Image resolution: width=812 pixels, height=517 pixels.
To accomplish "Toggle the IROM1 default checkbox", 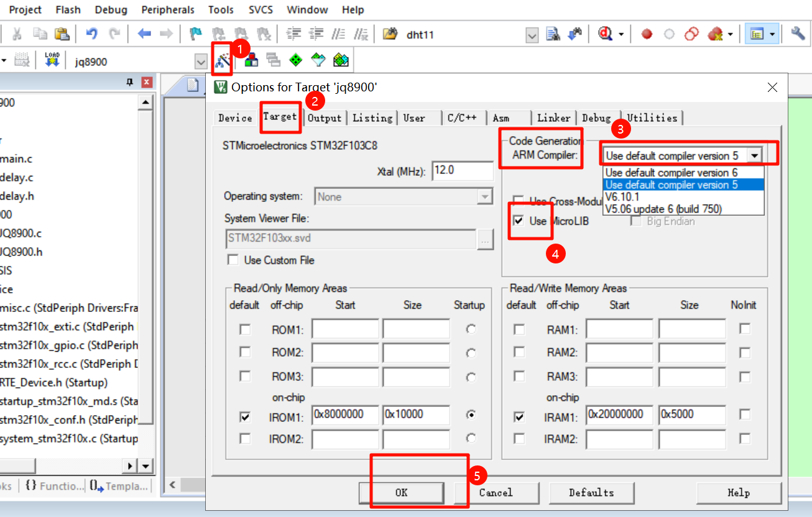I will pyautogui.click(x=245, y=417).
